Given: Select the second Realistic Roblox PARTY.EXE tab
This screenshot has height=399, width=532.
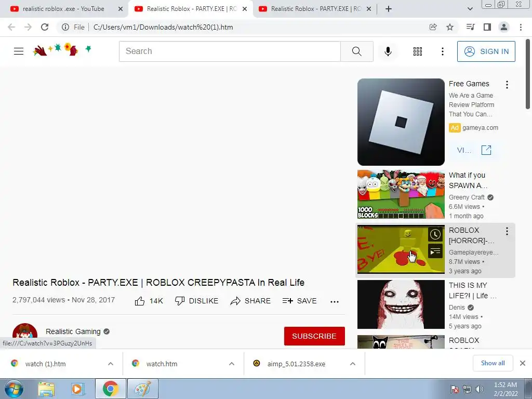Looking at the screenshot, I should tap(190, 9).
